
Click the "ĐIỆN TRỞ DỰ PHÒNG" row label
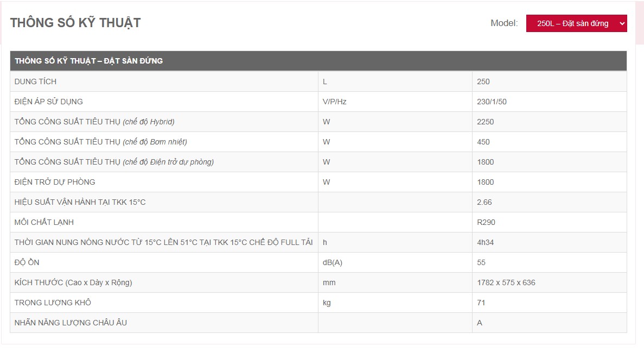(x=55, y=182)
